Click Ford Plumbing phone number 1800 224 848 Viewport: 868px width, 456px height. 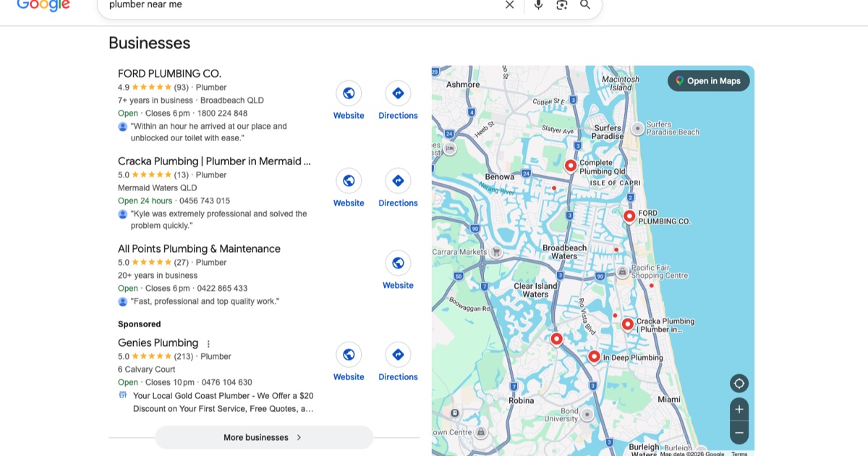222,114
